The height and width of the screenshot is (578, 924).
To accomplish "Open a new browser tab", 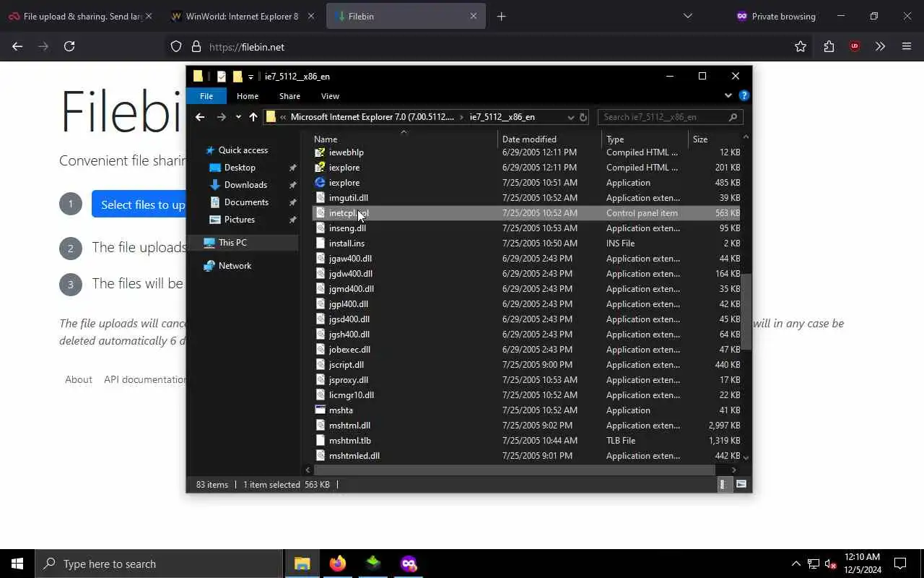I will coord(502,16).
